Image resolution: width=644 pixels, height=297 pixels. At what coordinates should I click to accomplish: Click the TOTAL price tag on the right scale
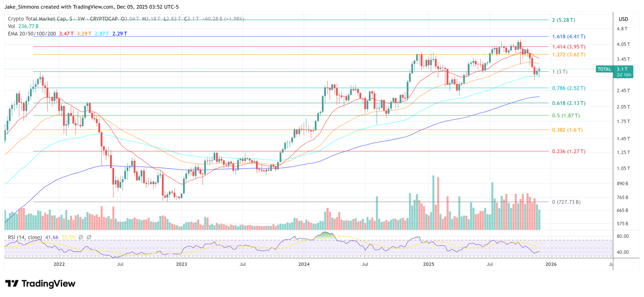(x=604, y=69)
